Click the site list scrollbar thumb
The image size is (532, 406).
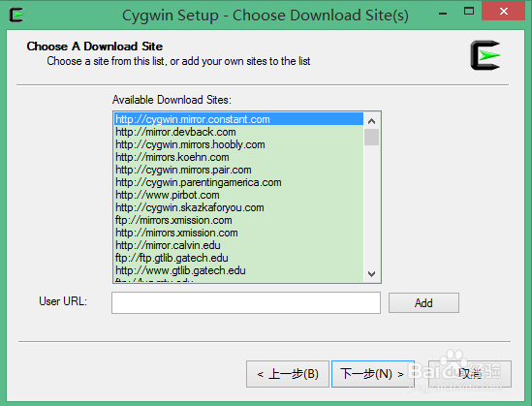(x=371, y=137)
